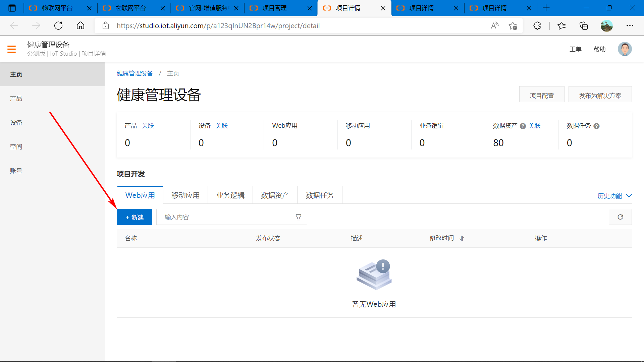Click the 名称 column header
The image size is (644, 362).
point(131,238)
